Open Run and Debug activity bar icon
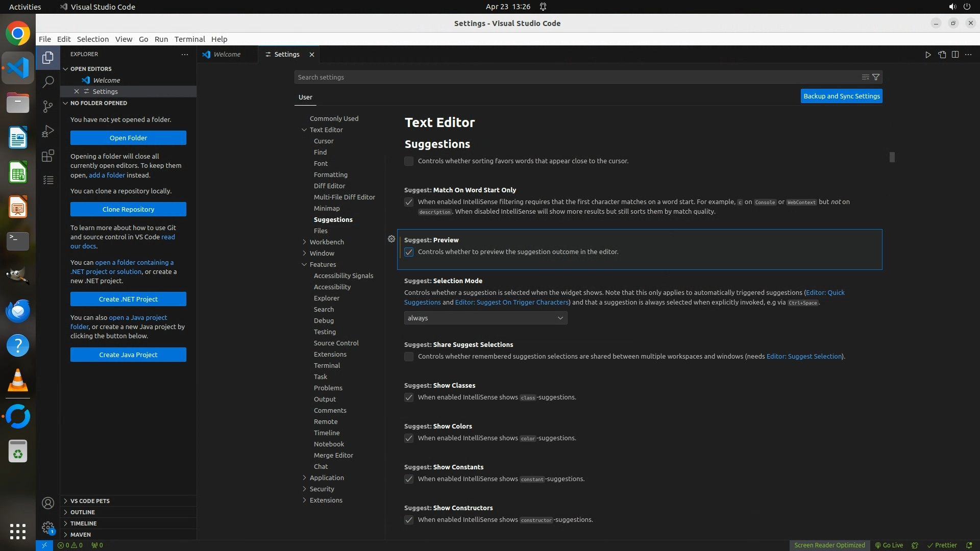The height and width of the screenshot is (551, 980). pyautogui.click(x=48, y=131)
